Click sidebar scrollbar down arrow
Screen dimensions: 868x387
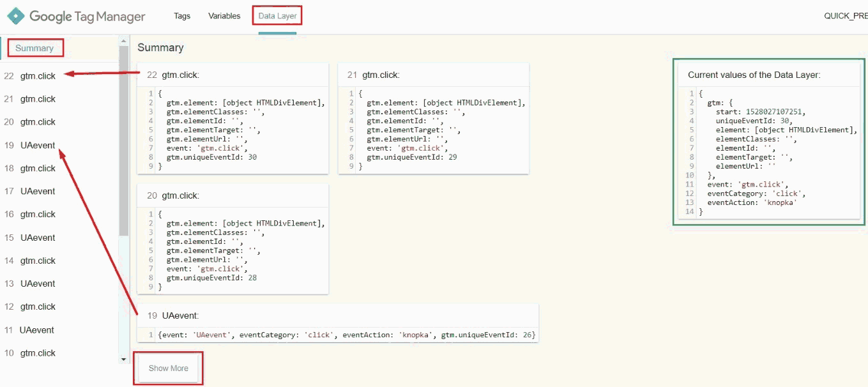pyautogui.click(x=124, y=360)
